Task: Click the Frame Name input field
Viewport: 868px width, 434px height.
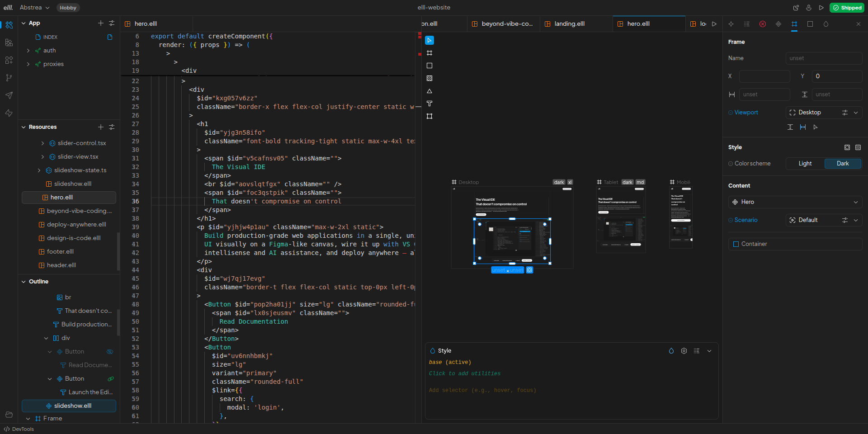Action: [x=823, y=58]
